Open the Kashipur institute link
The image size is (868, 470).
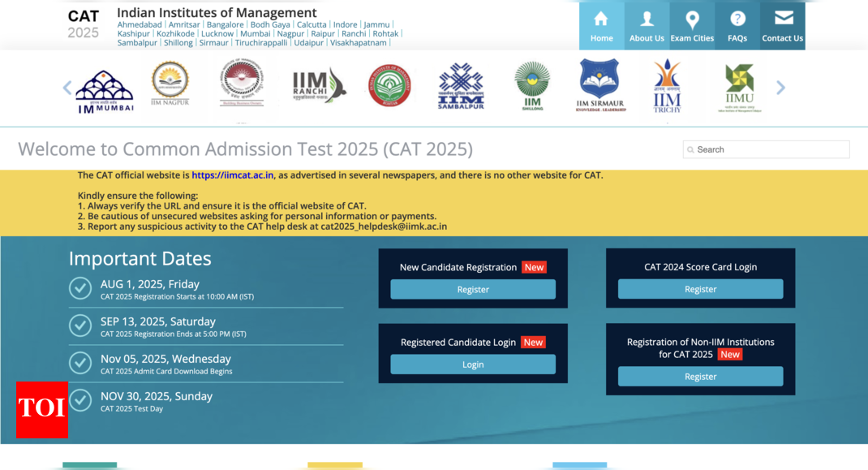(x=133, y=33)
